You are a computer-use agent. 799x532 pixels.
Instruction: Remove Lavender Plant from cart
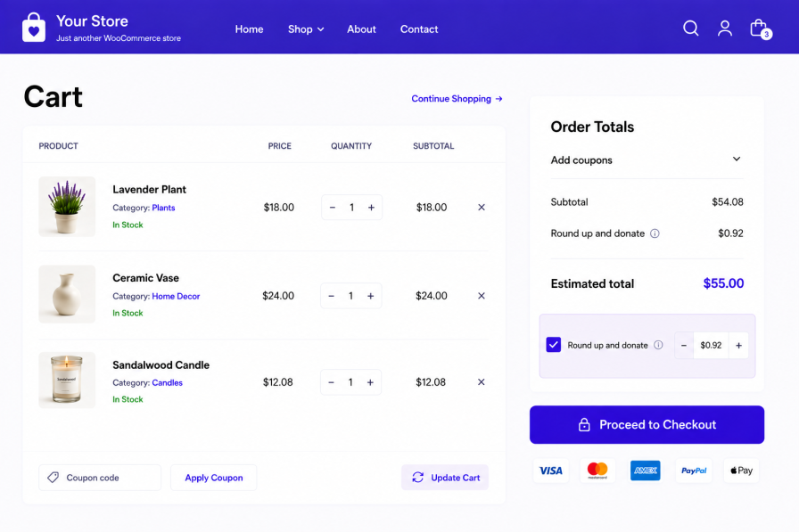click(x=481, y=208)
